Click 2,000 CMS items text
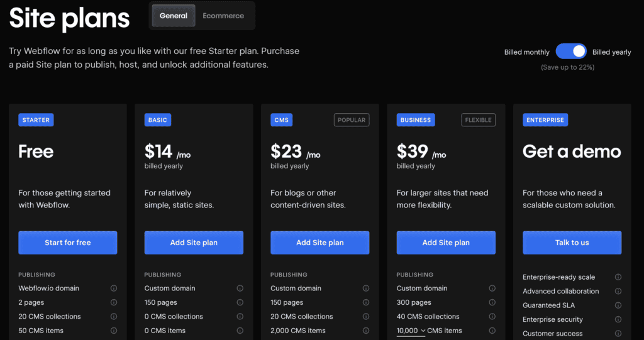This screenshot has width=644, height=340. pyautogui.click(x=297, y=331)
